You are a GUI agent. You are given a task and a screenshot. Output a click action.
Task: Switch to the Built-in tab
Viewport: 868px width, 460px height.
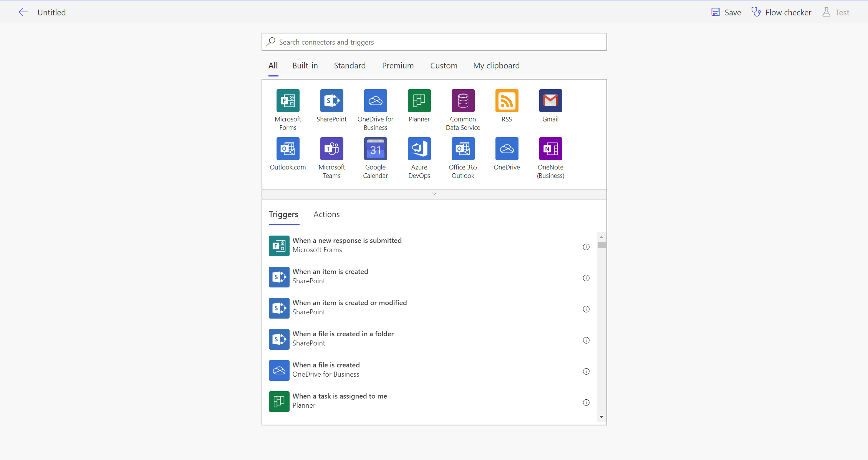305,66
